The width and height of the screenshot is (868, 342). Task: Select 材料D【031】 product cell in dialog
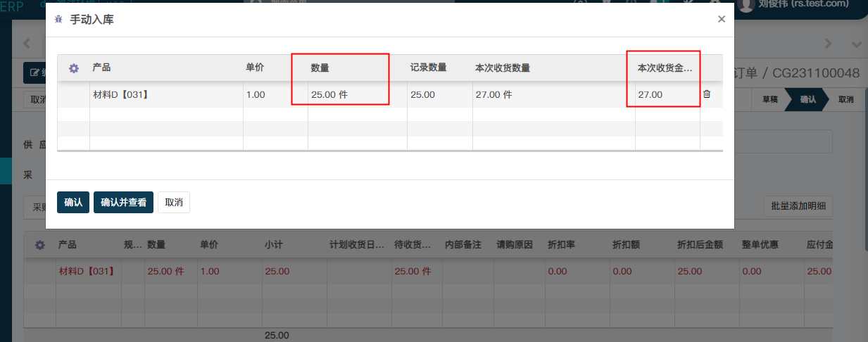[x=120, y=94]
